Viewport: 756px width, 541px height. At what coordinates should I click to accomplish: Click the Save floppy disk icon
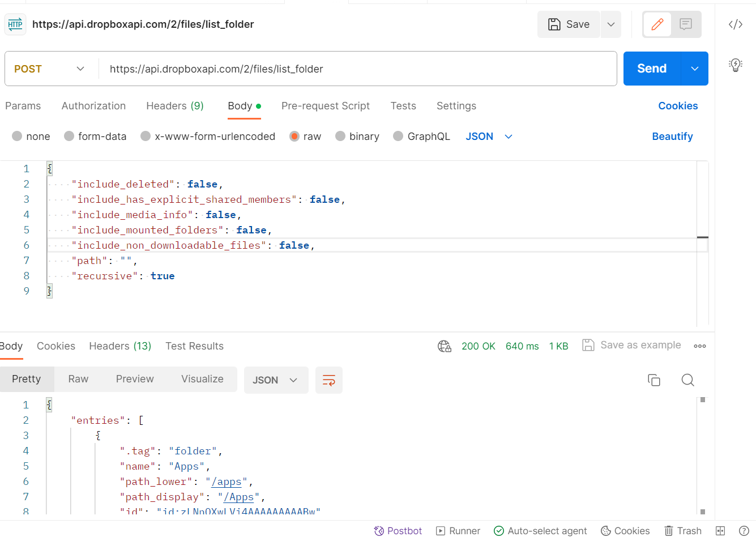tap(554, 24)
